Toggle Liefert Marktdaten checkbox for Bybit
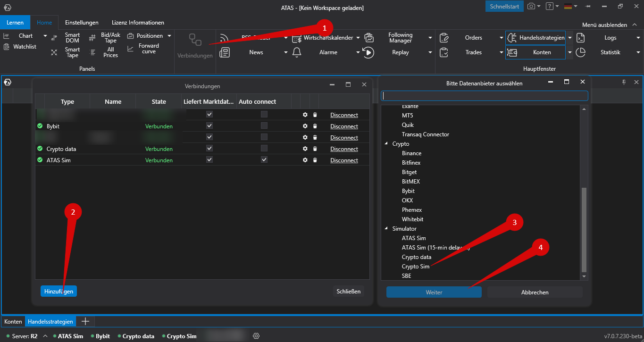This screenshot has height=342, width=644. click(x=209, y=125)
